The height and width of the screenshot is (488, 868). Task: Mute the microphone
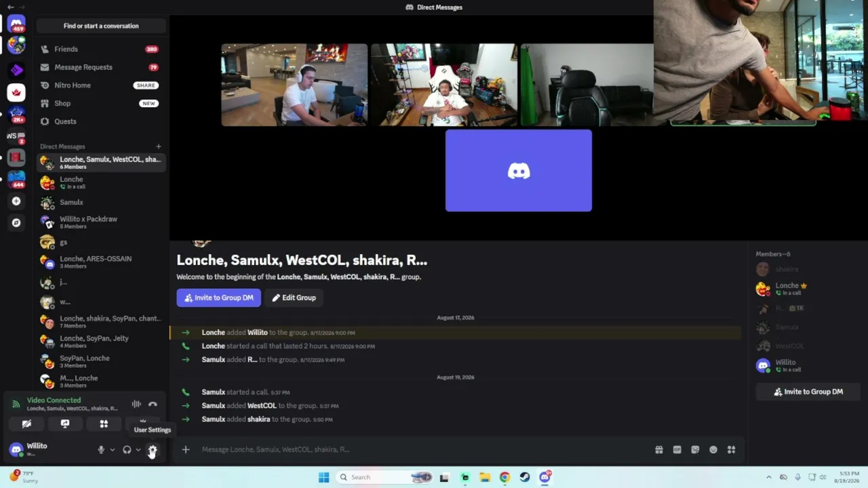coord(101,450)
